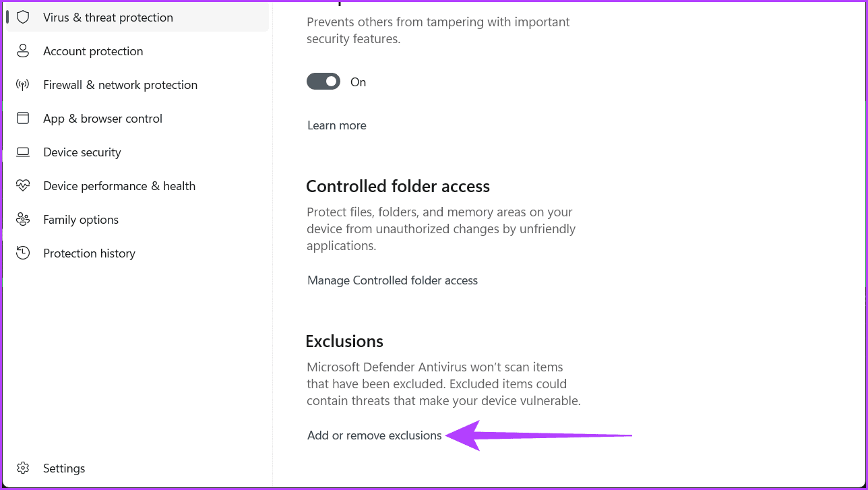
Task: Open the Learn more link
Action: pyautogui.click(x=336, y=125)
